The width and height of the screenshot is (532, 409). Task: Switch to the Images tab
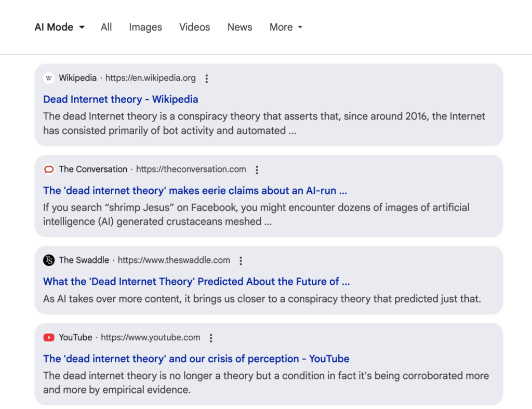(x=145, y=27)
